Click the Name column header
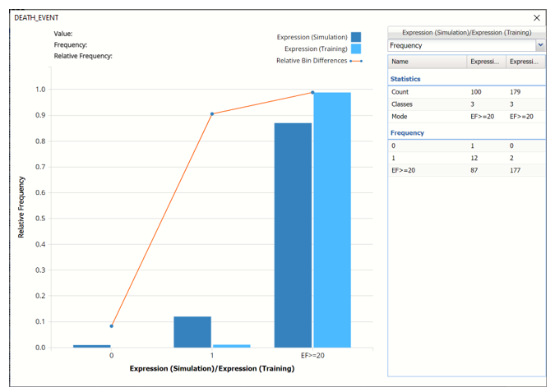 [x=427, y=62]
